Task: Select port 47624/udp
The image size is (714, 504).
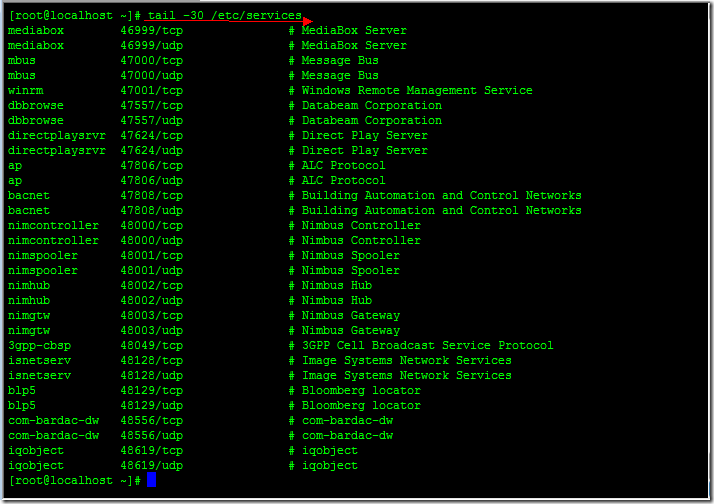Action: tap(152, 151)
